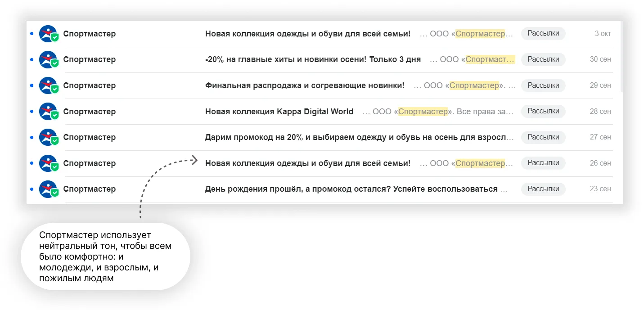Click the date '27 сен'
This screenshot has height=310, width=644.
(600, 137)
